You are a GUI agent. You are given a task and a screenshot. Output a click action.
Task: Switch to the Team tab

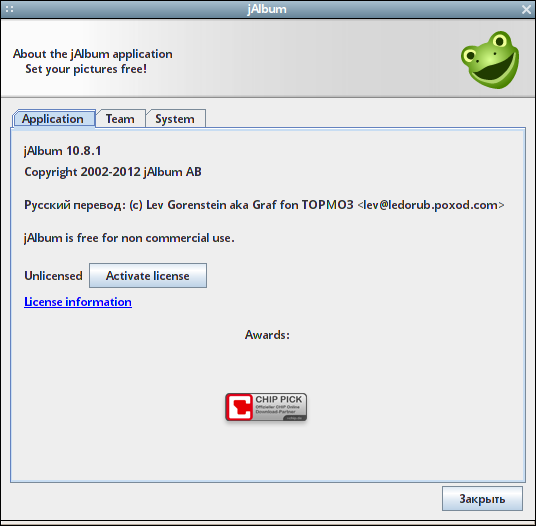point(120,119)
